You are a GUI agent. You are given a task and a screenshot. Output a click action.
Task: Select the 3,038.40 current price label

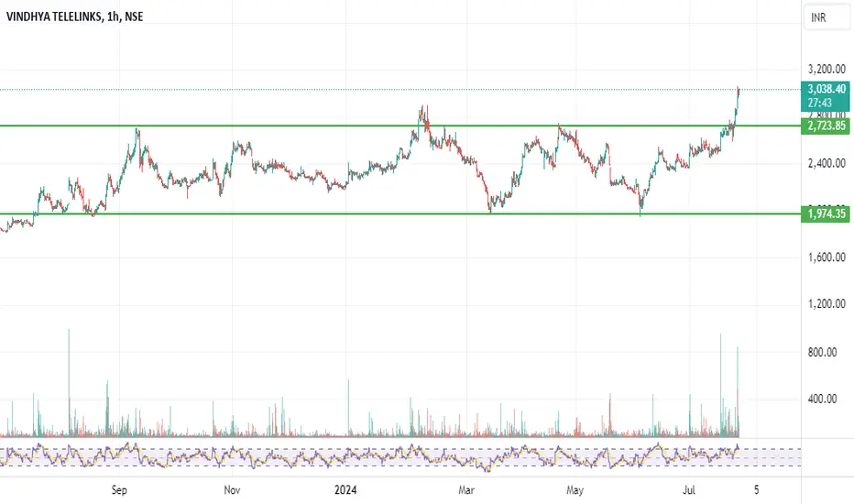pos(826,89)
